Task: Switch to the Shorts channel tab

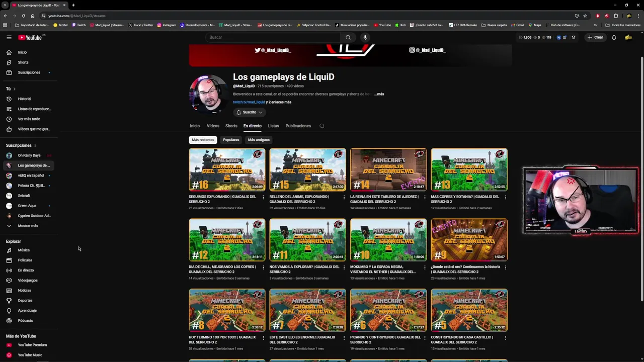Action: [231, 126]
